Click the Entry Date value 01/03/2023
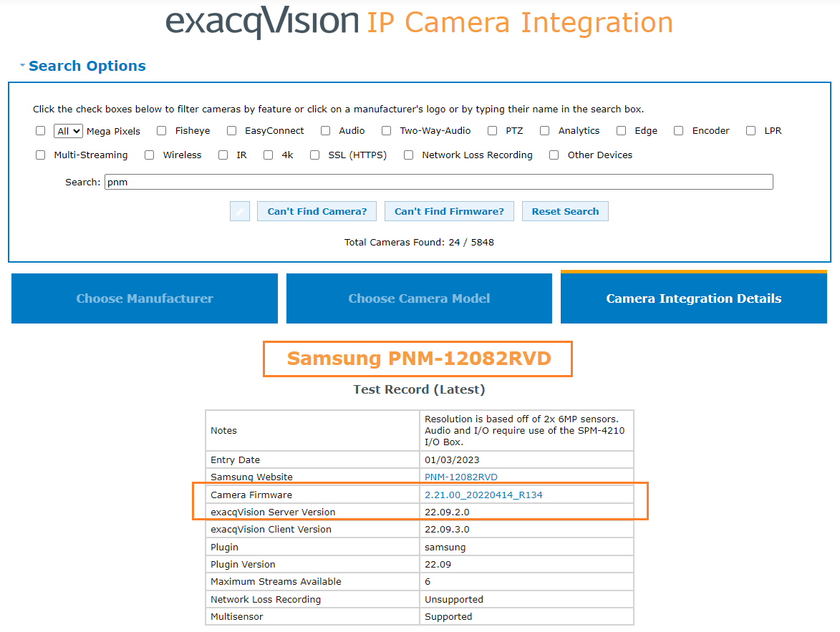840x632 pixels. 452,460
